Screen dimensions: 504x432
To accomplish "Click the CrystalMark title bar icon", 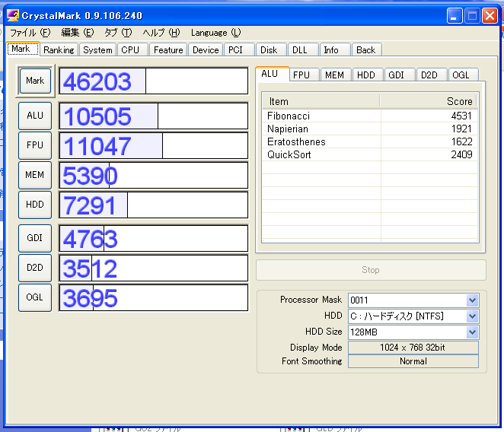I will pos(13,15).
